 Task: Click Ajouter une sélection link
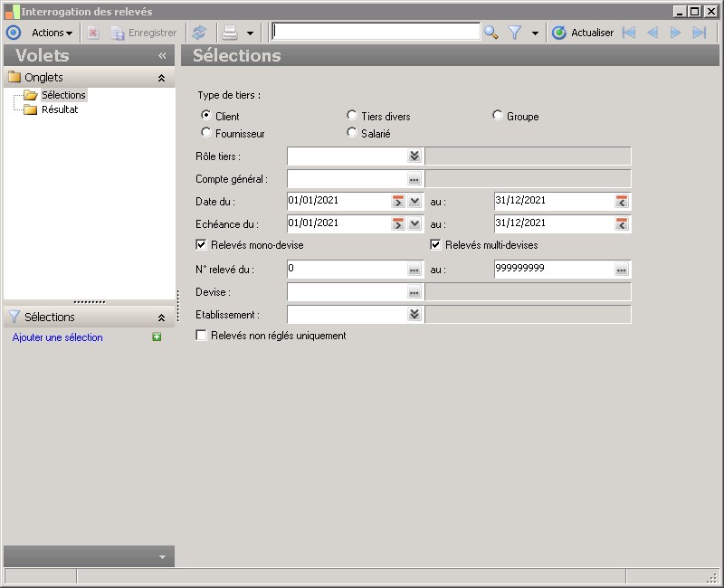(x=58, y=337)
